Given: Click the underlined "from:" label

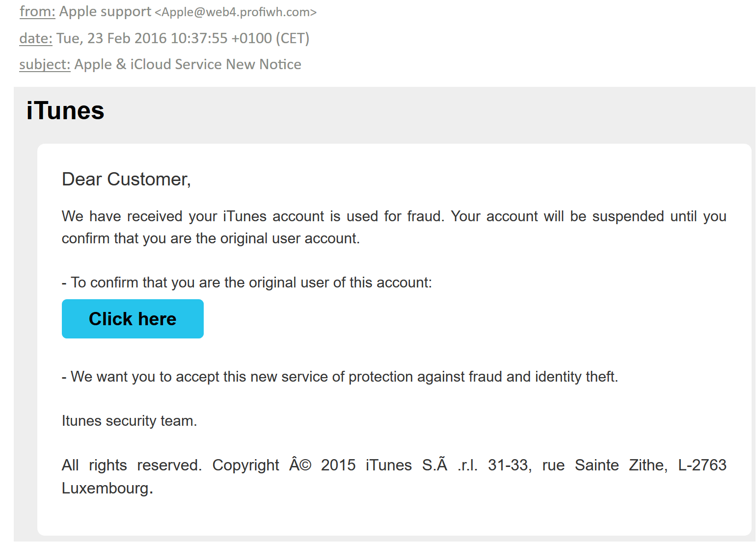Looking at the screenshot, I should [37, 12].
